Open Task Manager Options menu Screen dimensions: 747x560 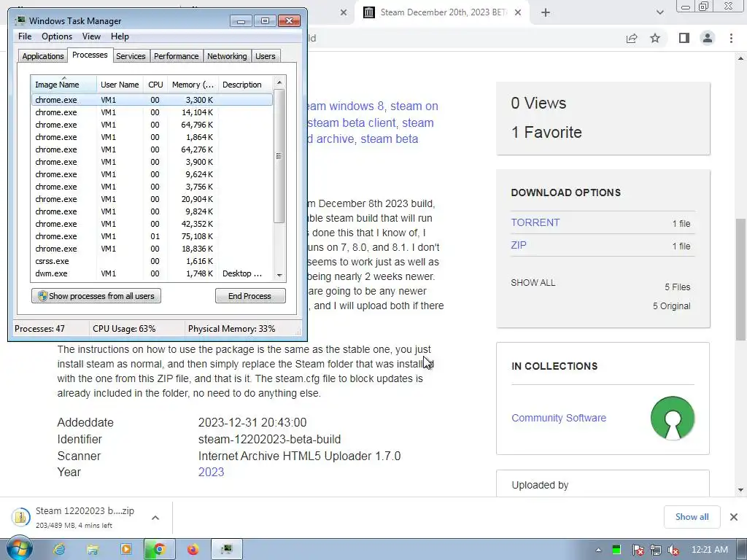click(57, 36)
